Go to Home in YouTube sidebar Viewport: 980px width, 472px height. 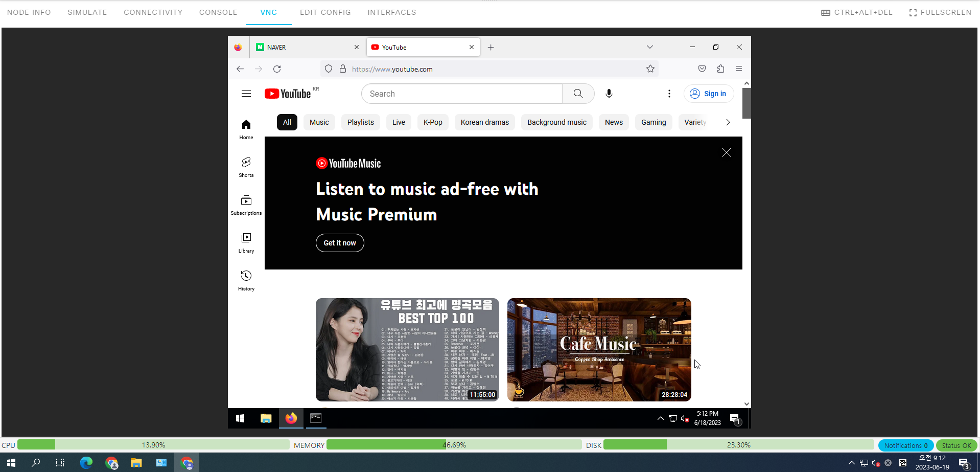point(246,129)
